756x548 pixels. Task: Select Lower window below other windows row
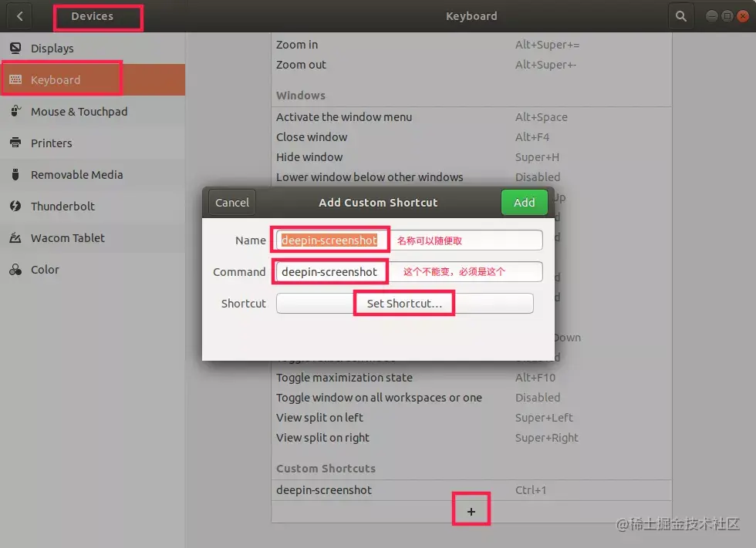pos(471,177)
